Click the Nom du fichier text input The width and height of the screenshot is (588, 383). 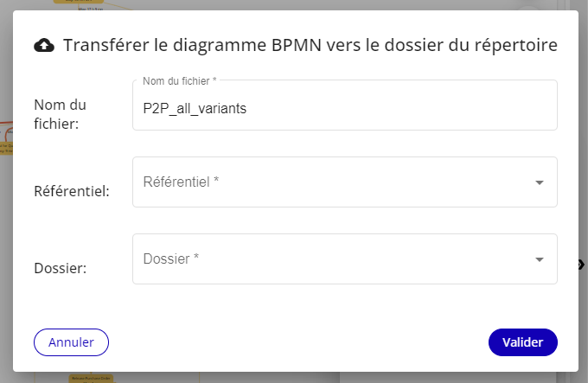[344, 109]
